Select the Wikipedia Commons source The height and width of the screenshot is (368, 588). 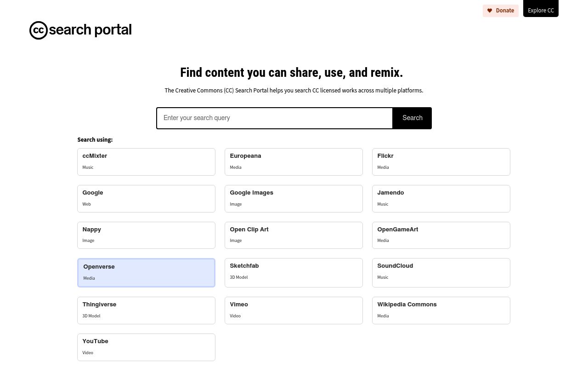coord(441,310)
